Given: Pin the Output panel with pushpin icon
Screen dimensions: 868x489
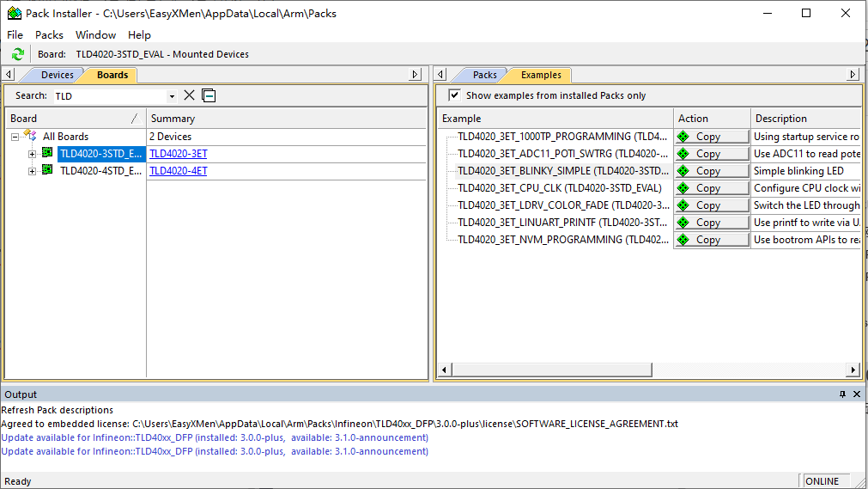Looking at the screenshot, I should 842,394.
